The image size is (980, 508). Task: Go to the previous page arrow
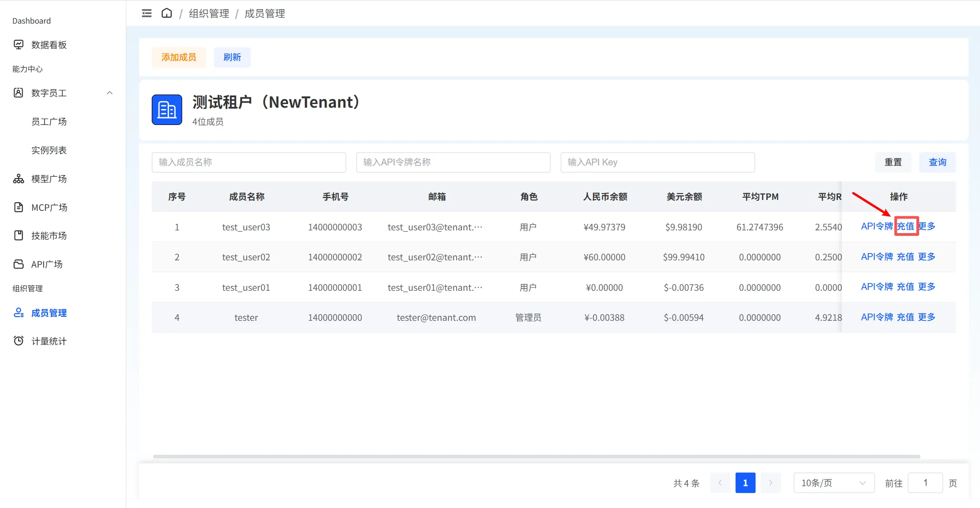[720, 483]
